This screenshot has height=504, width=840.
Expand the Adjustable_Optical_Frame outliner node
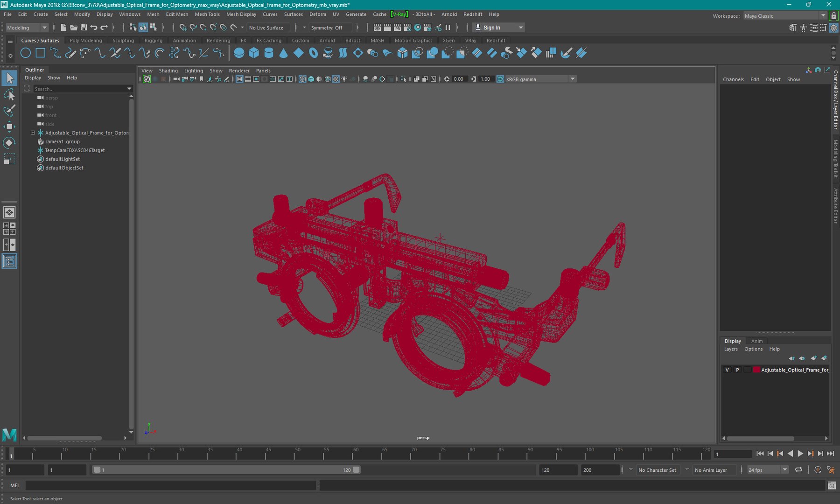pyautogui.click(x=33, y=133)
